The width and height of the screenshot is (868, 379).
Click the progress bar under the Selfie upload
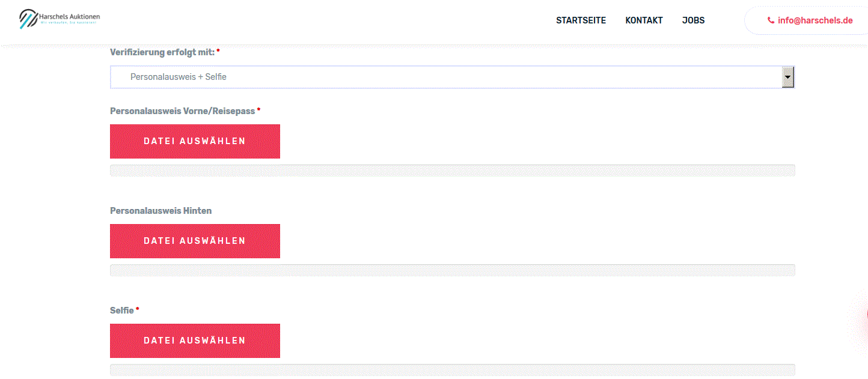(x=452, y=370)
